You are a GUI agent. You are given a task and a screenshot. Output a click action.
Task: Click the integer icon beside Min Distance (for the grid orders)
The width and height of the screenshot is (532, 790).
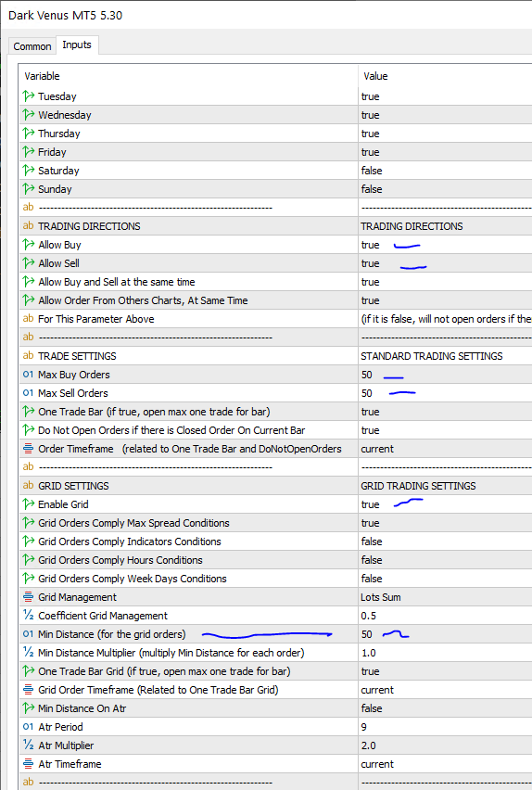tap(28, 634)
